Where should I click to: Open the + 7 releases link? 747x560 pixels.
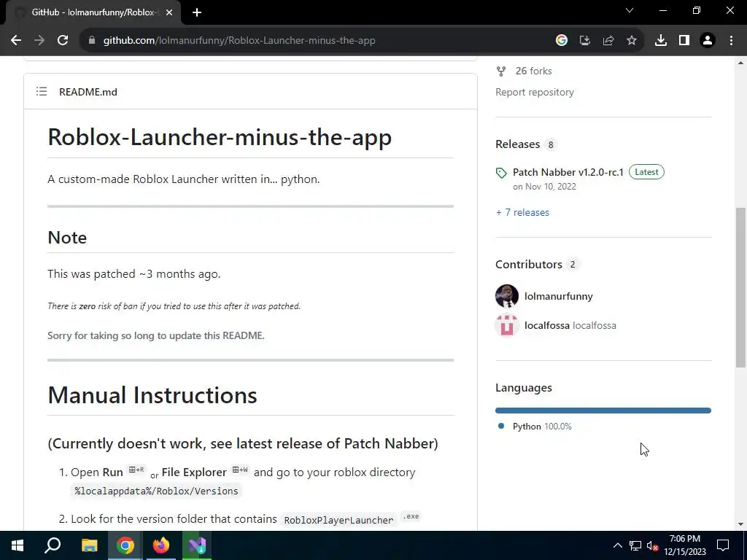tap(522, 212)
